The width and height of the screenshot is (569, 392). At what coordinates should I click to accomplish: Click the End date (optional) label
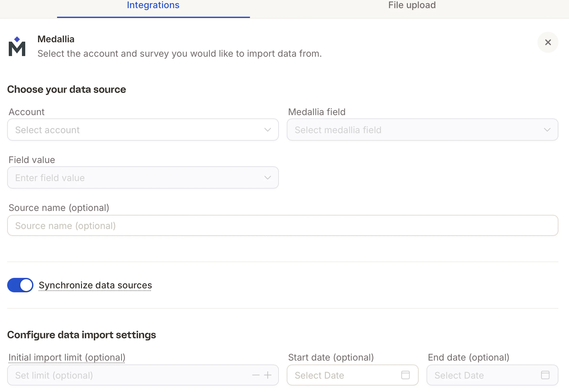pyautogui.click(x=468, y=357)
